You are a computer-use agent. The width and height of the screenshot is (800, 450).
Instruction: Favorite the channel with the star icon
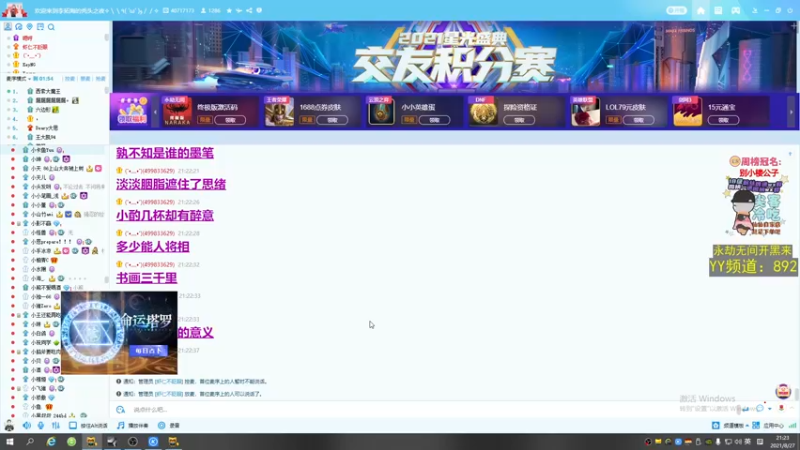229,10
